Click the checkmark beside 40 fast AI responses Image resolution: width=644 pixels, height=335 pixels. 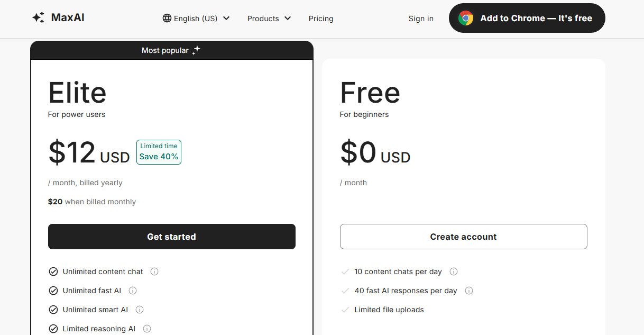tap(345, 290)
